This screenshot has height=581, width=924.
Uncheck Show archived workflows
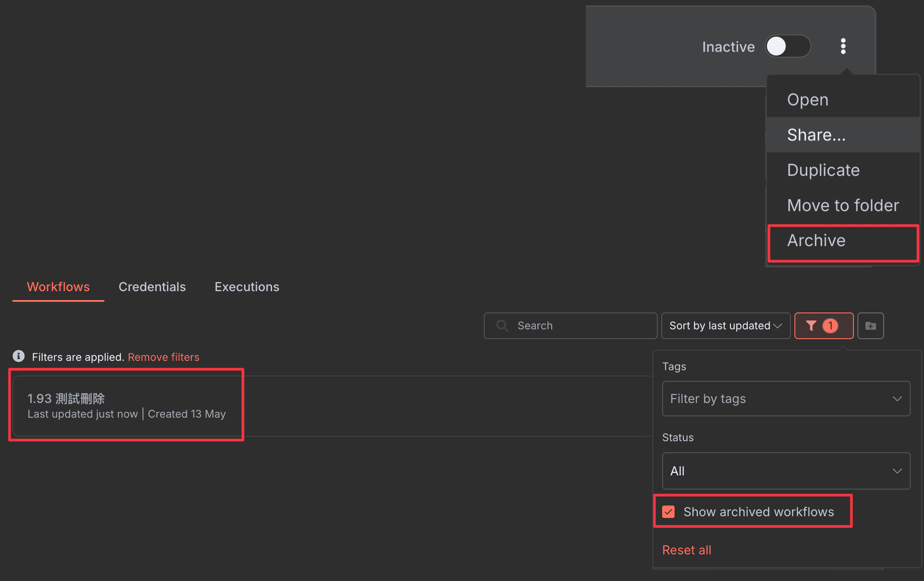(x=668, y=511)
